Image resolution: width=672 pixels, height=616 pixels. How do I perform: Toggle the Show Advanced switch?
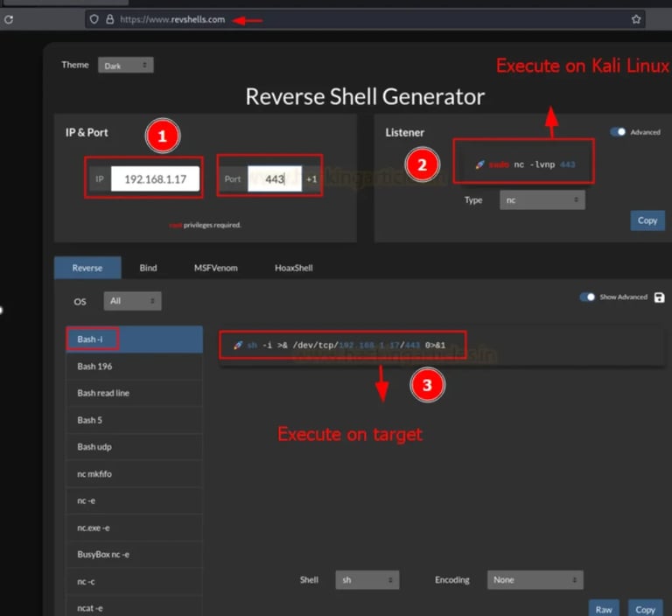coord(587,297)
